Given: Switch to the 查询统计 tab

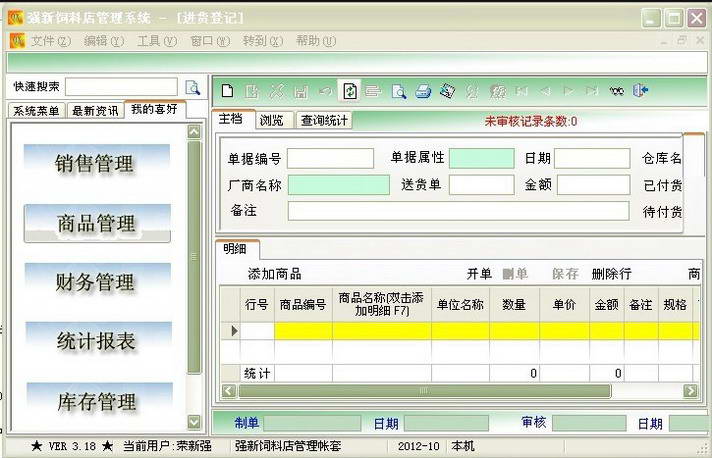Looking at the screenshot, I should pyautogui.click(x=324, y=121).
